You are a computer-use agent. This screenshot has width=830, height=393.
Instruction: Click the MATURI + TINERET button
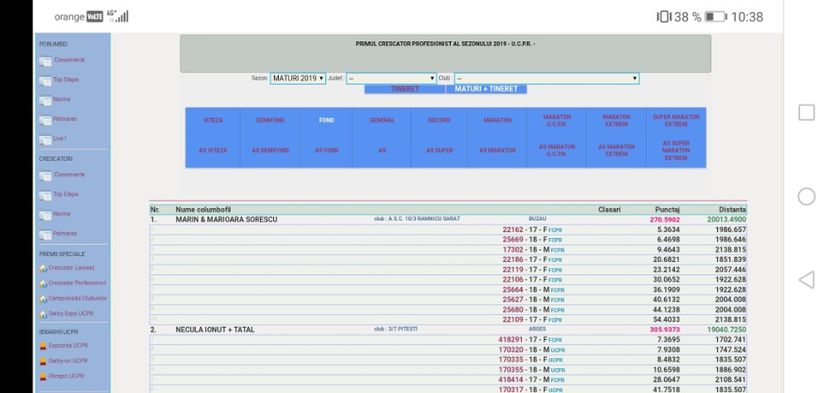click(x=486, y=89)
